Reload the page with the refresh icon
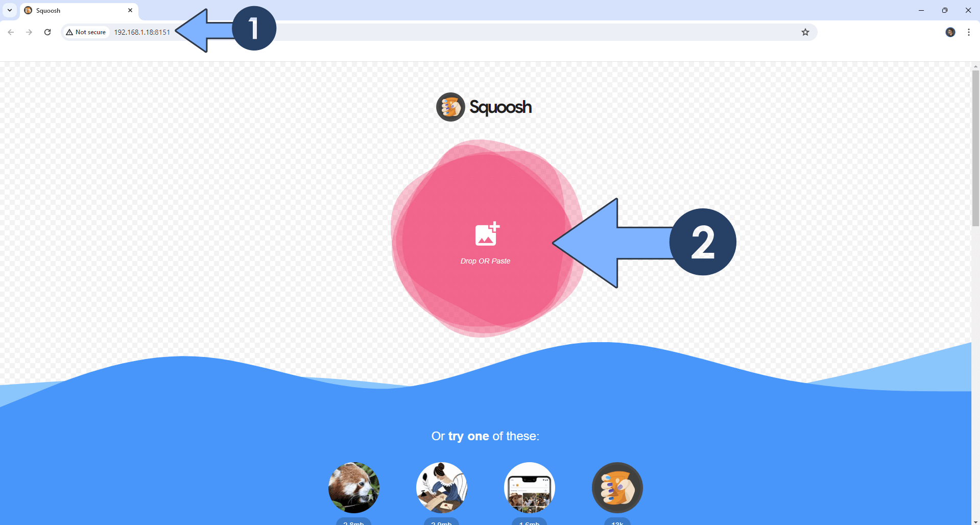 47,32
